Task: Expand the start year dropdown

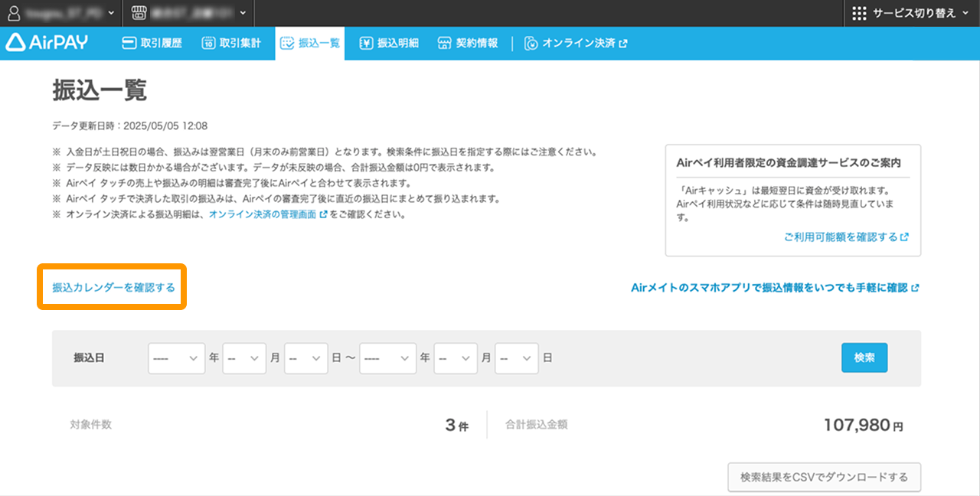Action: (176, 357)
